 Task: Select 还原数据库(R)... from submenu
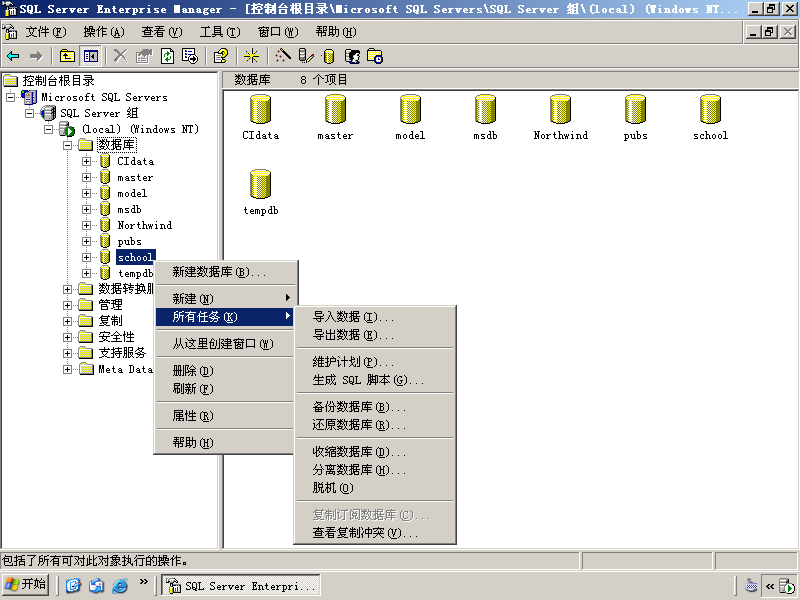[374, 425]
